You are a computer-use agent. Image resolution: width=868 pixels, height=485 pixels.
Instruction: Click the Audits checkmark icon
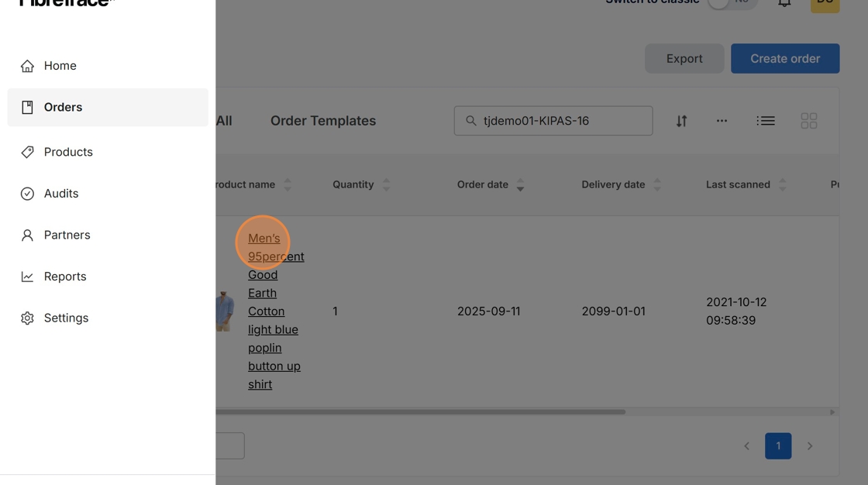click(x=27, y=194)
